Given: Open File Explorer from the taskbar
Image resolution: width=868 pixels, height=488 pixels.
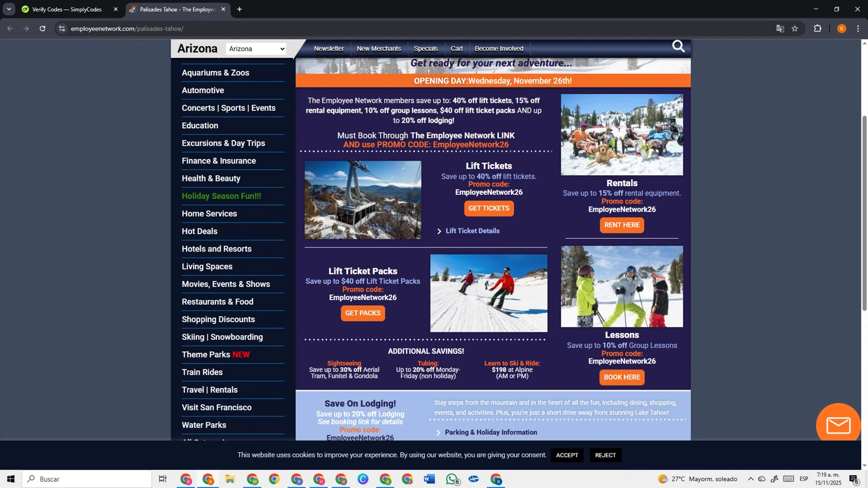Looking at the screenshot, I should 230,479.
